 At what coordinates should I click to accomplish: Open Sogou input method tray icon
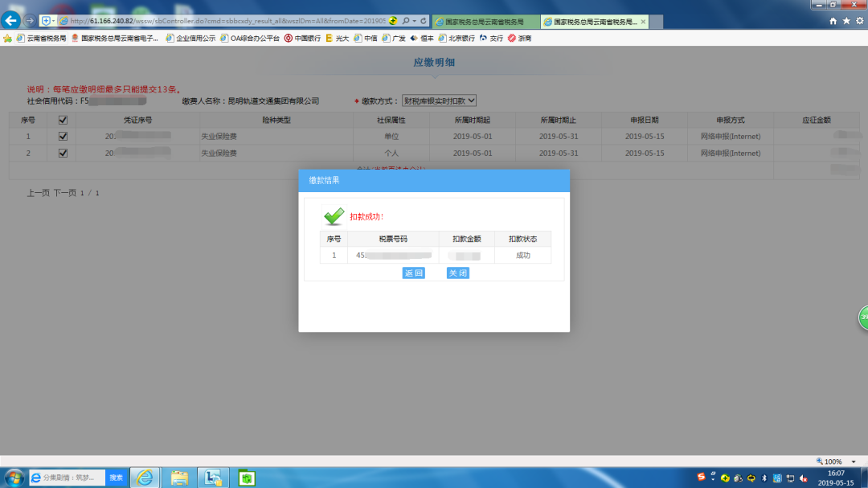click(x=701, y=478)
